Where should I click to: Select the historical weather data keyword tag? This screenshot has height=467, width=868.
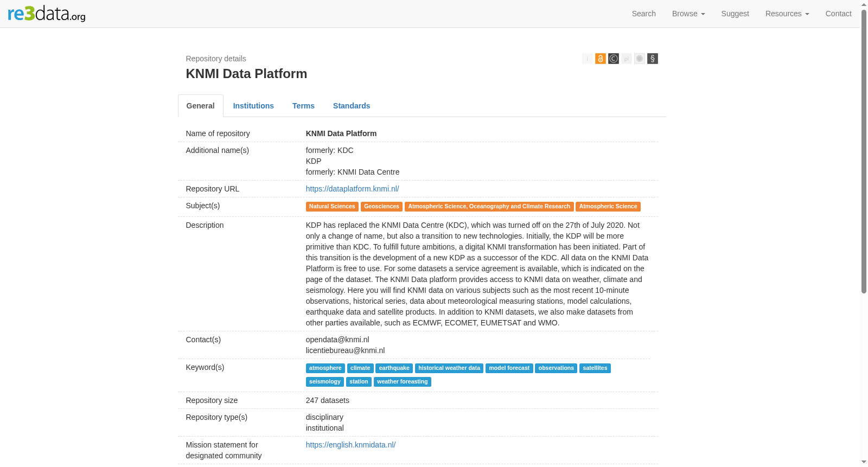pyautogui.click(x=449, y=368)
